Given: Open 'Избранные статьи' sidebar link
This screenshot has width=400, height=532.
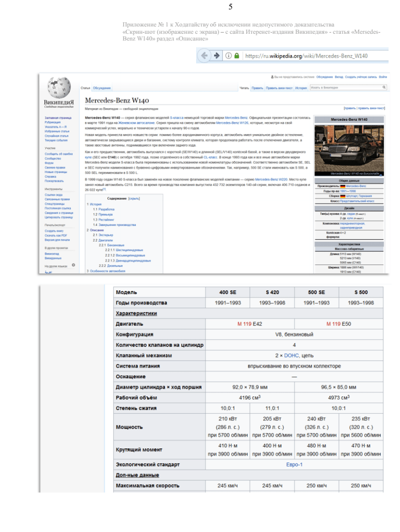Looking at the screenshot, I should point(57,131).
